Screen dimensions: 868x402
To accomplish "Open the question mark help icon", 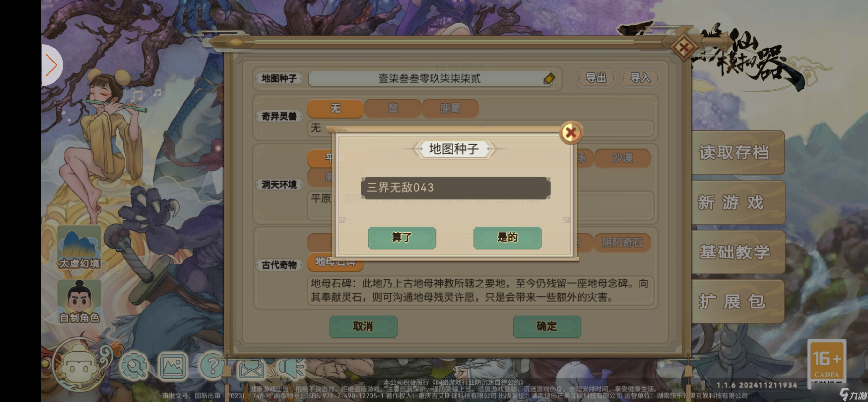I will point(212,366).
